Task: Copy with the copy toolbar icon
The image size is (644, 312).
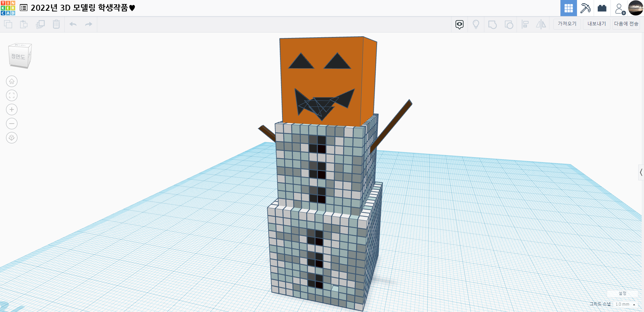Action: pos(8,24)
